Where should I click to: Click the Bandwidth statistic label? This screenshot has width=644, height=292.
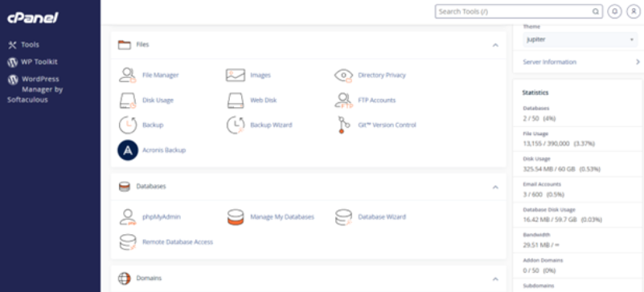point(536,235)
